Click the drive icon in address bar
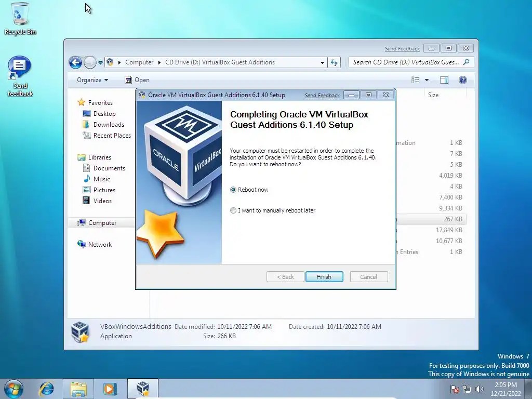Screen dimensions: 532x399 pos(110,62)
